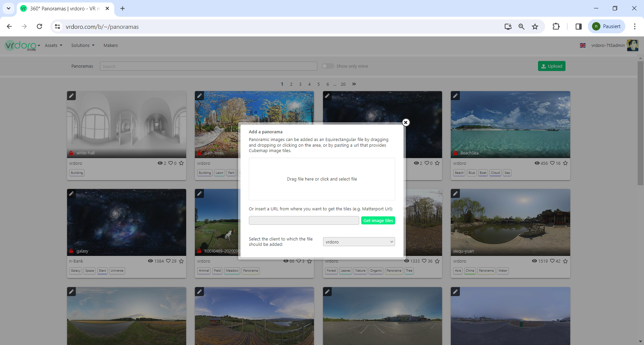Like the galaxy panorama heart icon
Viewport: 644px width, 345px height.
pyautogui.click(x=168, y=261)
